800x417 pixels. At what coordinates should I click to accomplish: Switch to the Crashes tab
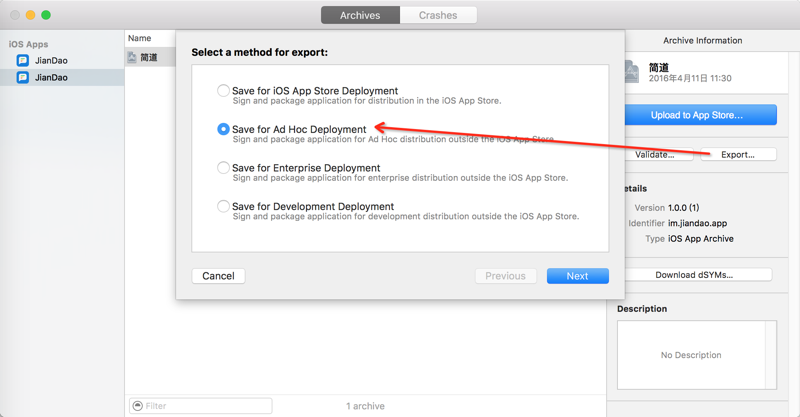(438, 15)
